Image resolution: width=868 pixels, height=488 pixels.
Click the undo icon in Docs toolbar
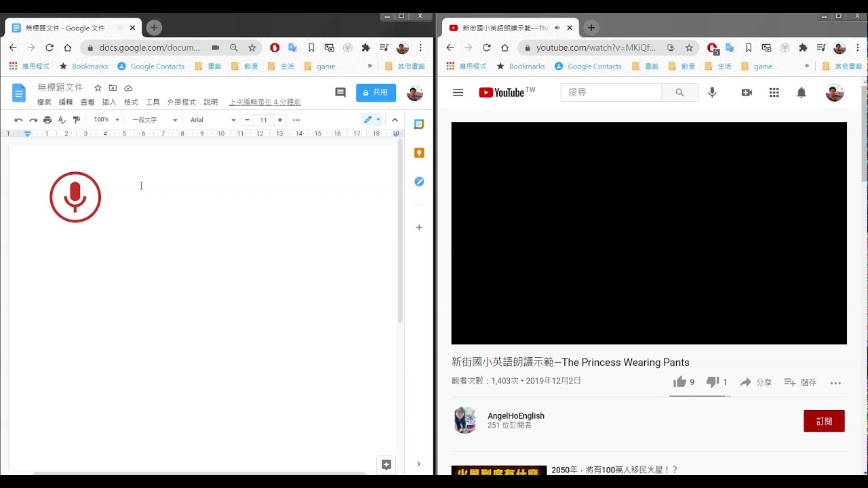pyautogui.click(x=18, y=120)
